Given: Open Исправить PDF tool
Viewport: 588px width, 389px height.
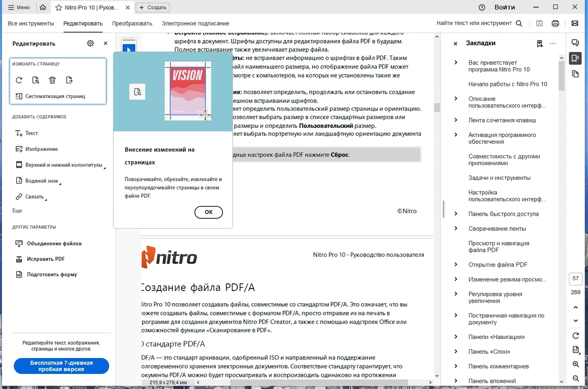Looking at the screenshot, I should [x=40, y=259].
